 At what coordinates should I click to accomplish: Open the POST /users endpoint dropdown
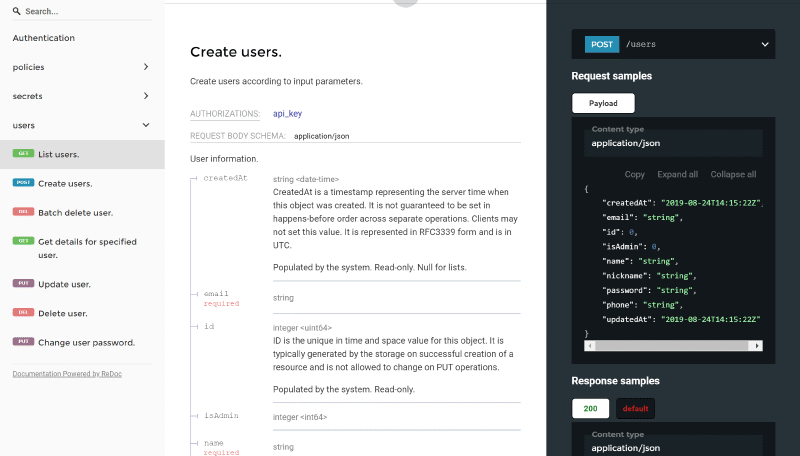coord(765,44)
